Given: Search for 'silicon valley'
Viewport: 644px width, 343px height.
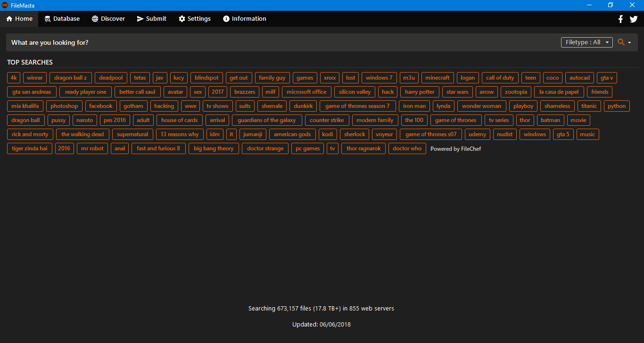Looking at the screenshot, I should pos(355,92).
